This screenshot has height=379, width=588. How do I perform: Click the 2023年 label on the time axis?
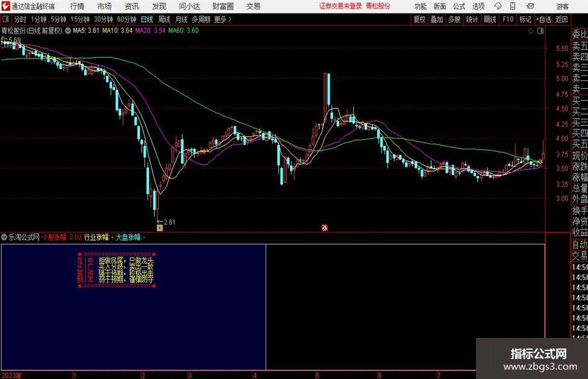pos(11,375)
